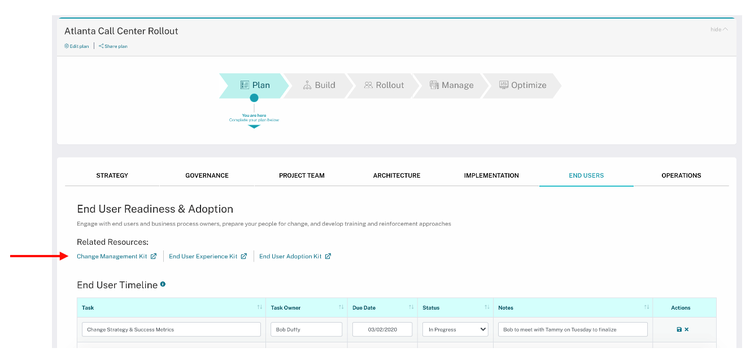Sort the table by Notes column
Viewport: 750px width, 361px height.
[x=647, y=307]
